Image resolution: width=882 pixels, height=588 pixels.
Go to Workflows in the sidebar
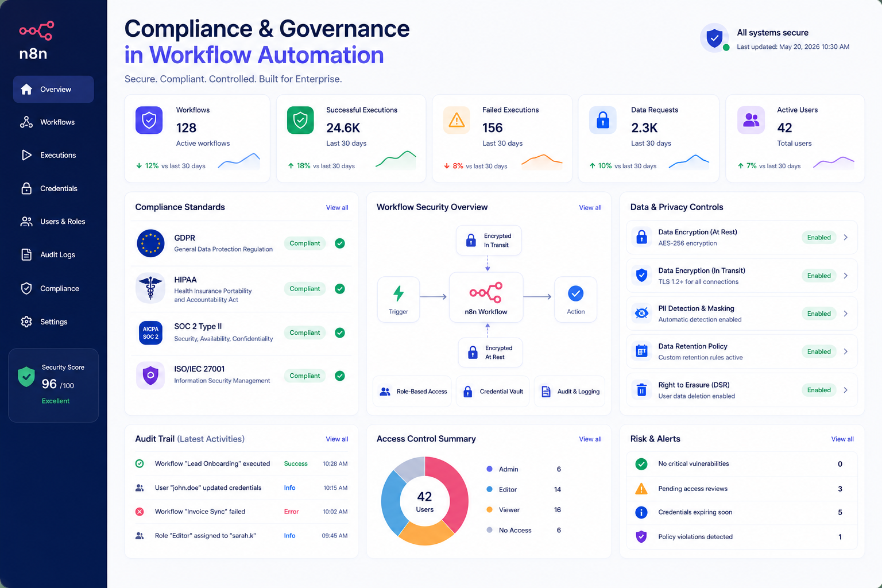[53, 122]
